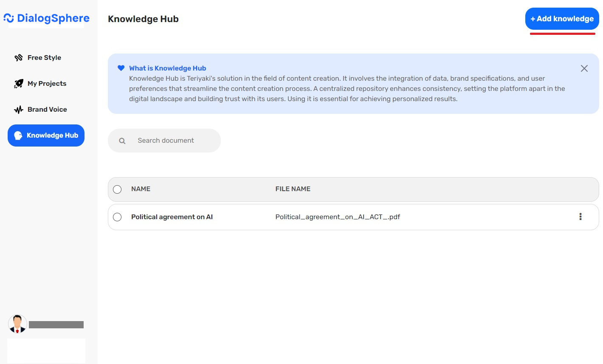Image resolution: width=603 pixels, height=364 pixels.
Task: Open the account menu near the avatar
Action: pyautogui.click(x=17, y=324)
